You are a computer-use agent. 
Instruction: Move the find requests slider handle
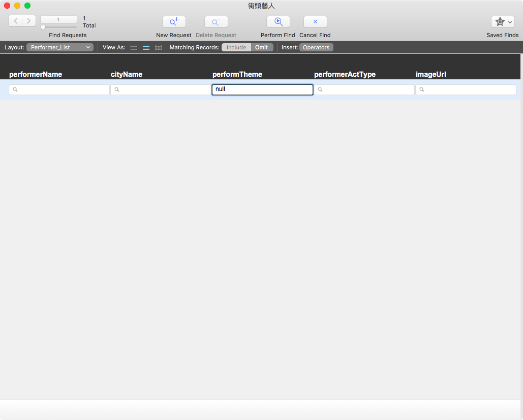[43, 27]
